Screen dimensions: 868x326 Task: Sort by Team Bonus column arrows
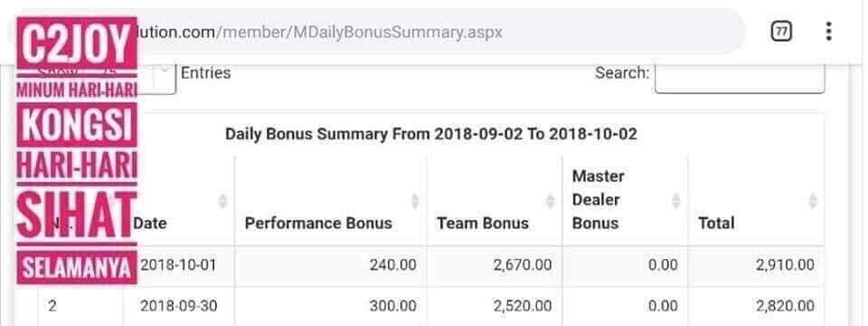pos(551,201)
